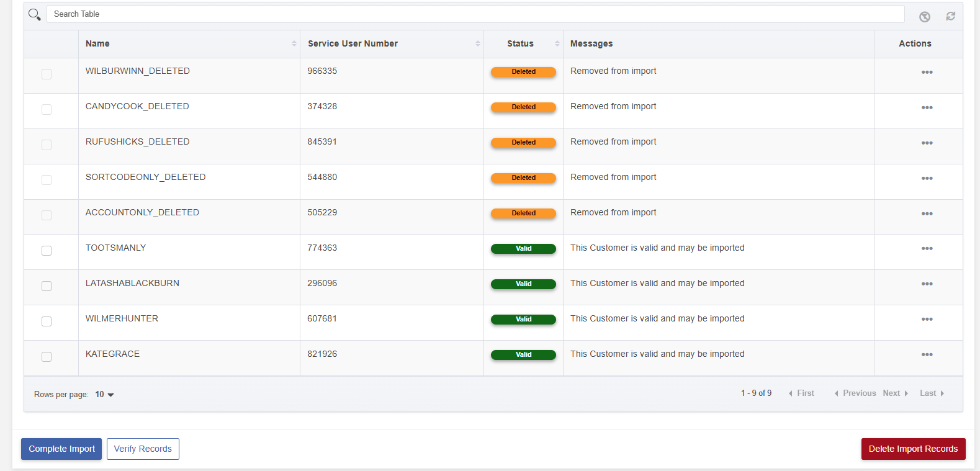The image size is (980, 471).
Task: Click the name ACCOUNTONLY_DELETED
Action: click(x=142, y=212)
